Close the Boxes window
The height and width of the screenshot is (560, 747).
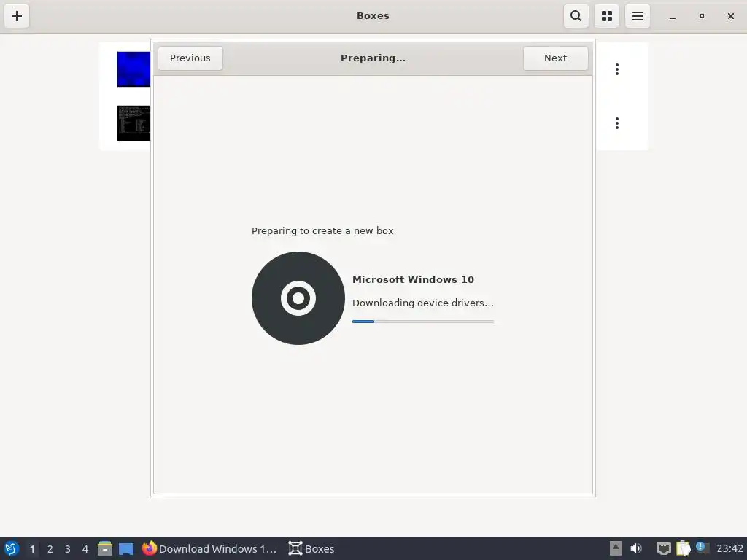731,16
